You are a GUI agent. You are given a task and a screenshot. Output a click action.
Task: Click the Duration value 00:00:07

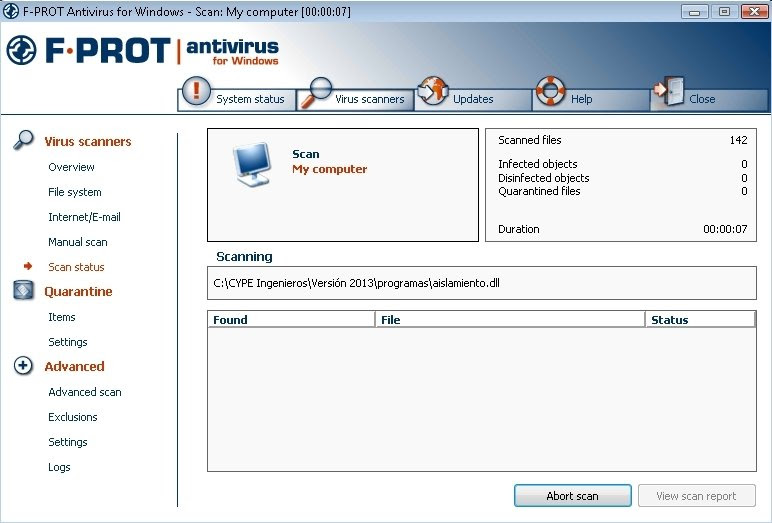click(x=725, y=229)
